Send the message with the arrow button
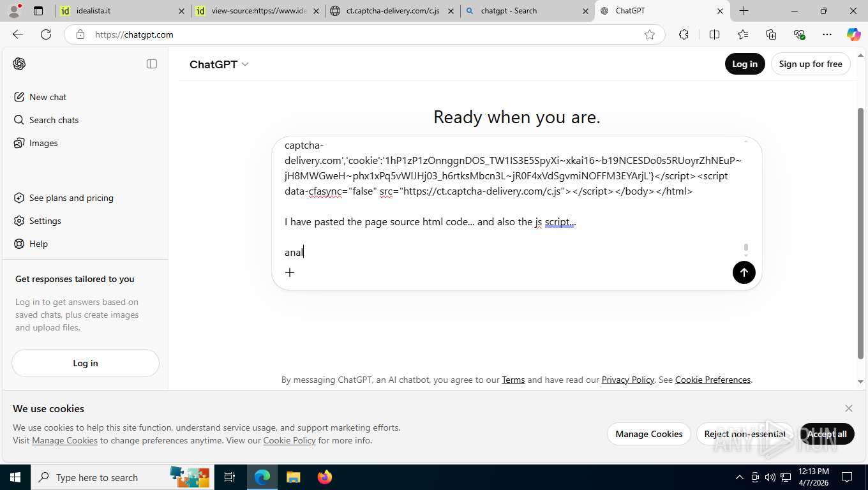868x490 pixels. coord(744,272)
